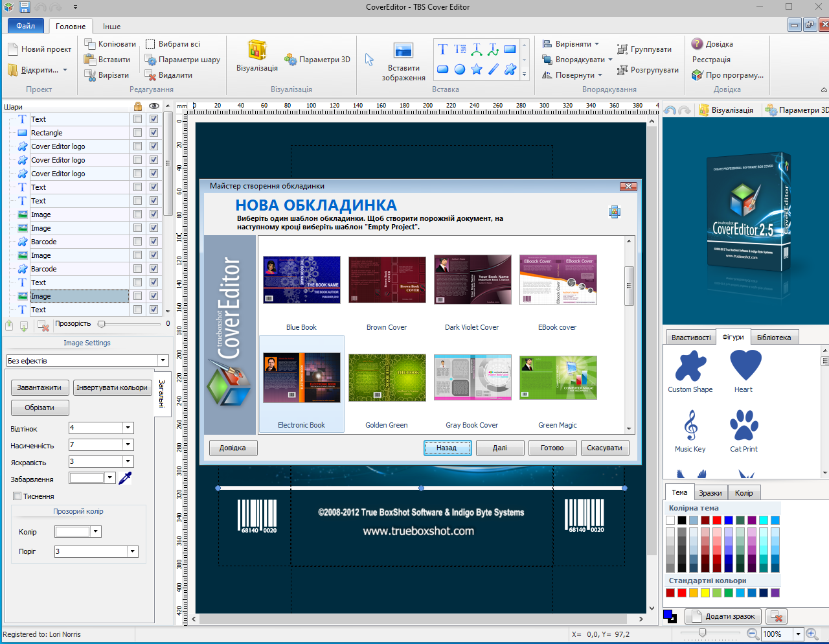Enable the Тиснення checkbox
829x644 pixels.
(x=17, y=496)
